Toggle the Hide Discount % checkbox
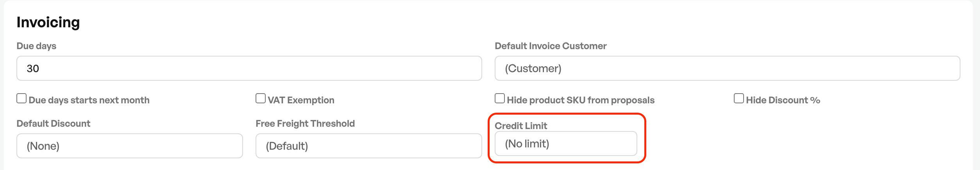The width and height of the screenshot is (980, 170). 739,98
